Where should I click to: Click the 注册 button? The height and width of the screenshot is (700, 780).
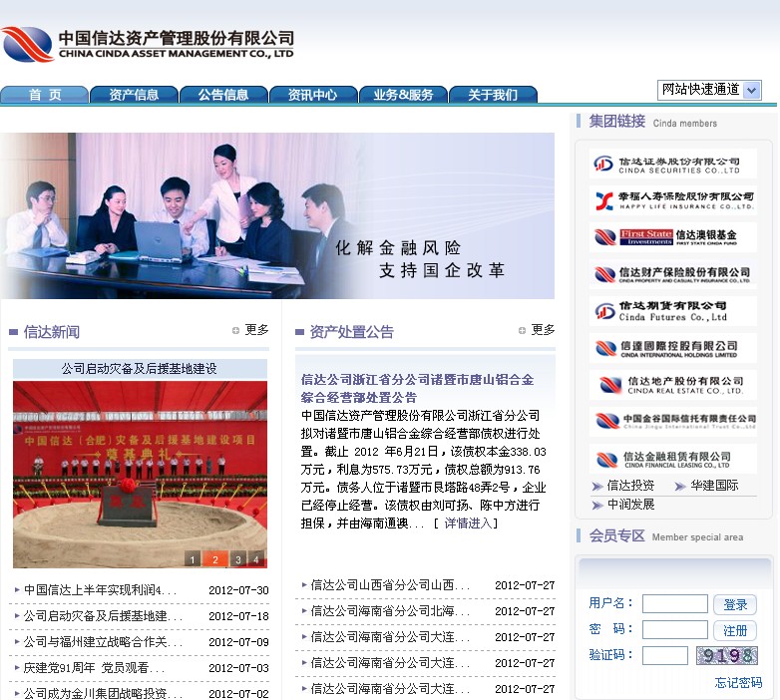pos(735,630)
